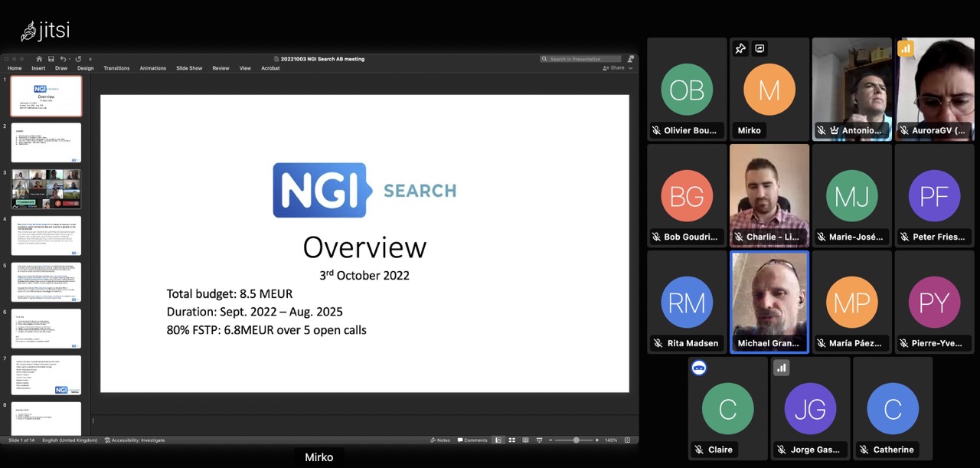Click the Fit slide to window icon

pyautogui.click(x=628, y=440)
